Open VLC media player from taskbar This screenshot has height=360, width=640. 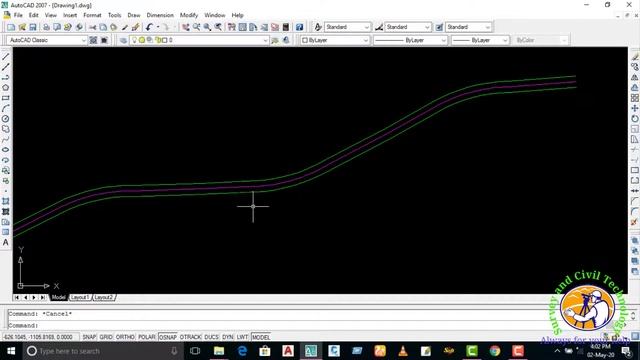(x=403, y=351)
